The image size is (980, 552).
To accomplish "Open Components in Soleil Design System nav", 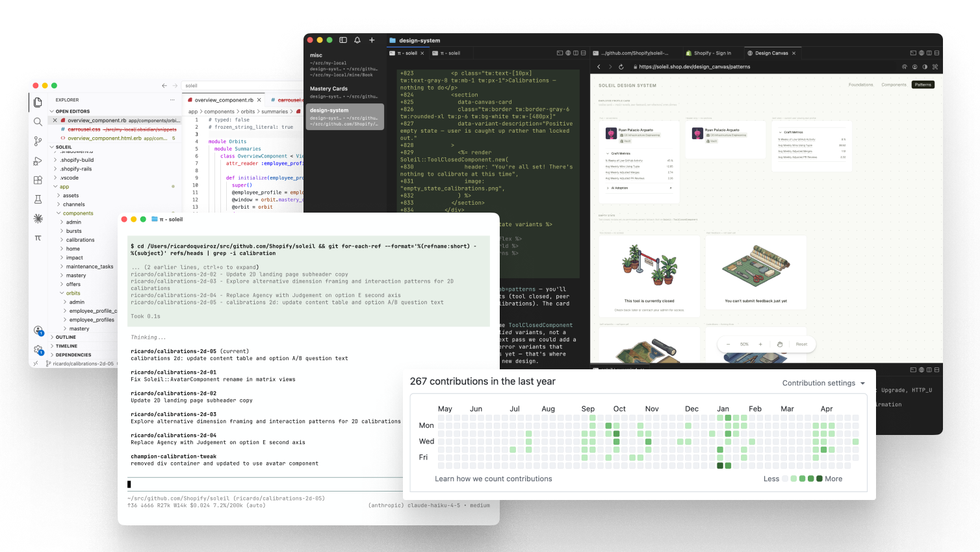I will click(x=894, y=85).
